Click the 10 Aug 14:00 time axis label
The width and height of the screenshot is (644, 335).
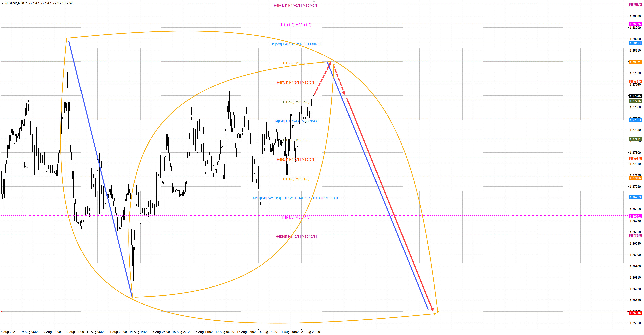74,332
